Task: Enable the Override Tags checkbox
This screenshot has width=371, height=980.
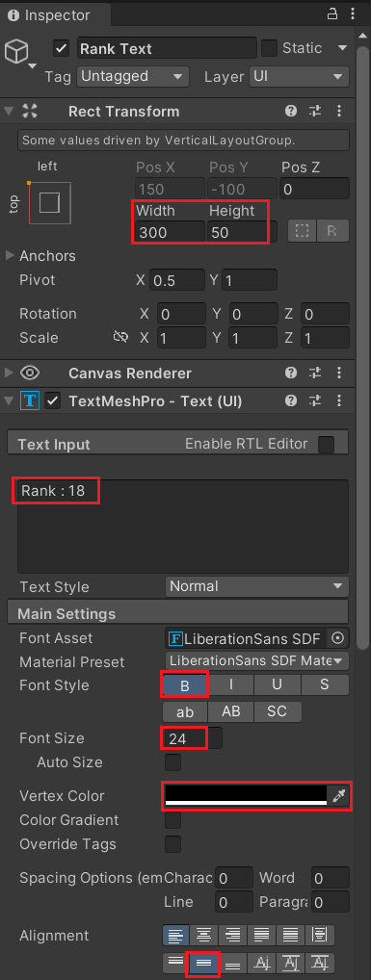Action: pyautogui.click(x=172, y=843)
